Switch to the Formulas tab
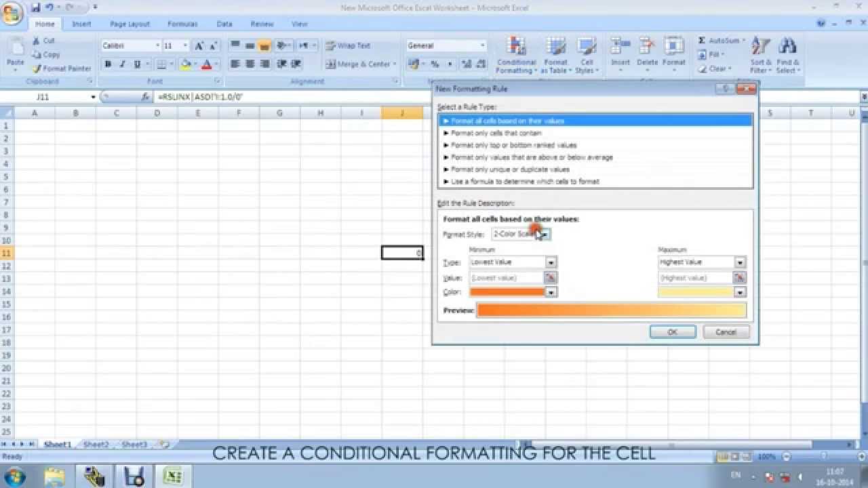 pyautogui.click(x=182, y=24)
